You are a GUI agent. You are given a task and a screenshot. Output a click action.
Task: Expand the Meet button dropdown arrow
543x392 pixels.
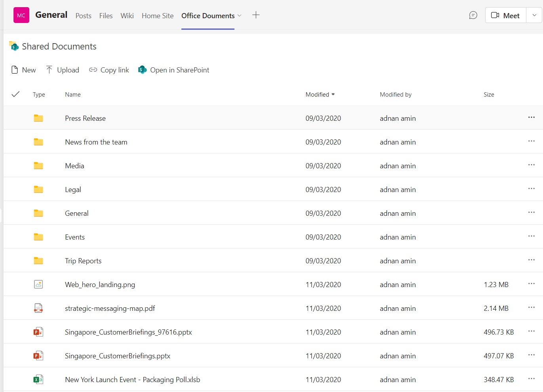click(534, 15)
